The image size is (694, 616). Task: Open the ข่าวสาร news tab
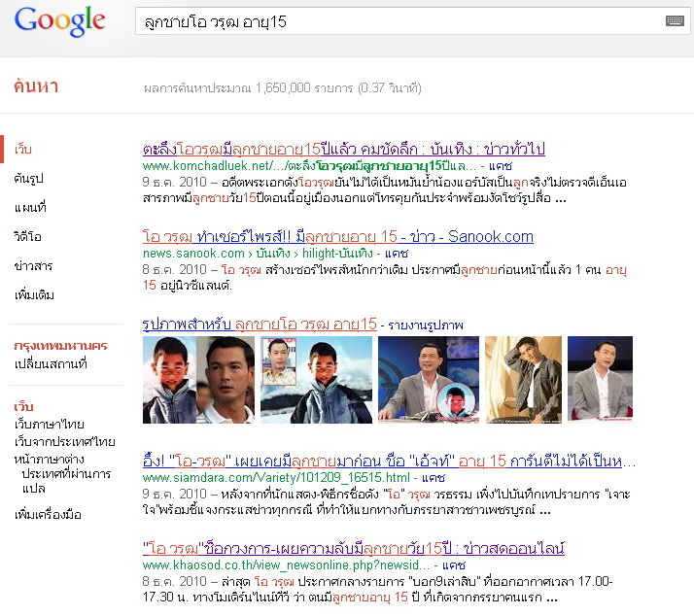[33, 265]
